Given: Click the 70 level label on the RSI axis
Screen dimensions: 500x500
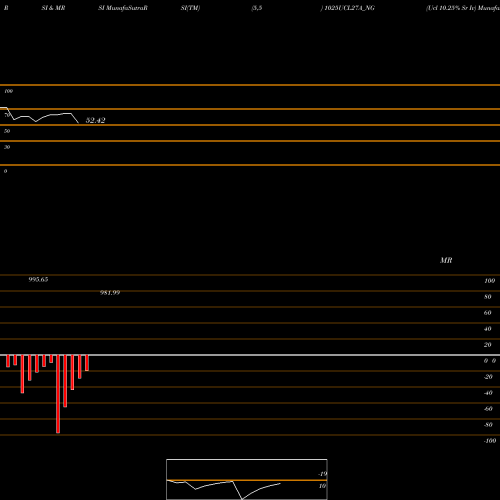Looking at the screenshot, I should 7,115.
